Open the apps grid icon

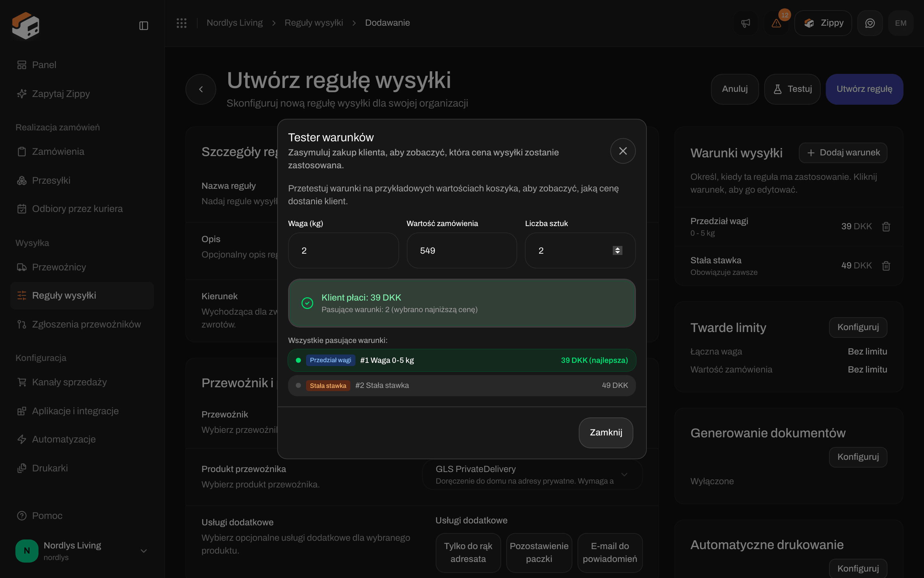point(181,23)
